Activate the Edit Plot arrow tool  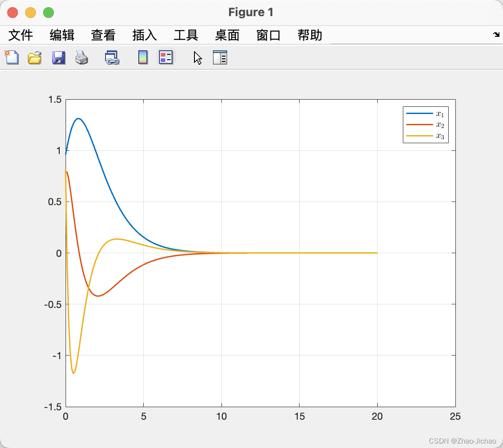click(198, 58)
